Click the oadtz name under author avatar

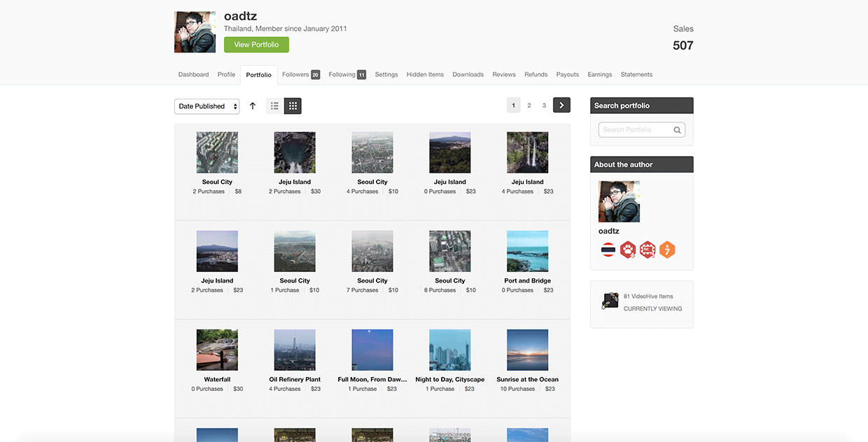609,231
